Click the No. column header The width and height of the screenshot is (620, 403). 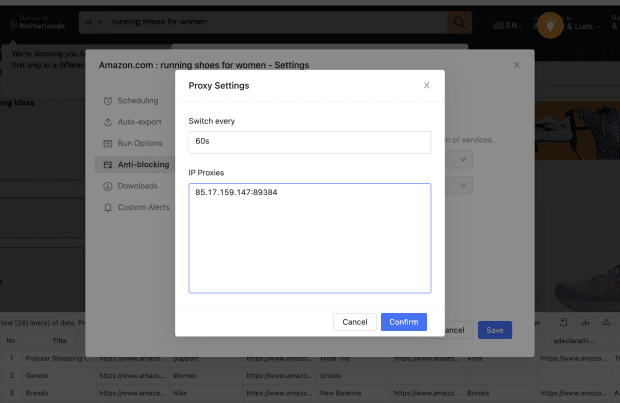[x=11, y=341]
